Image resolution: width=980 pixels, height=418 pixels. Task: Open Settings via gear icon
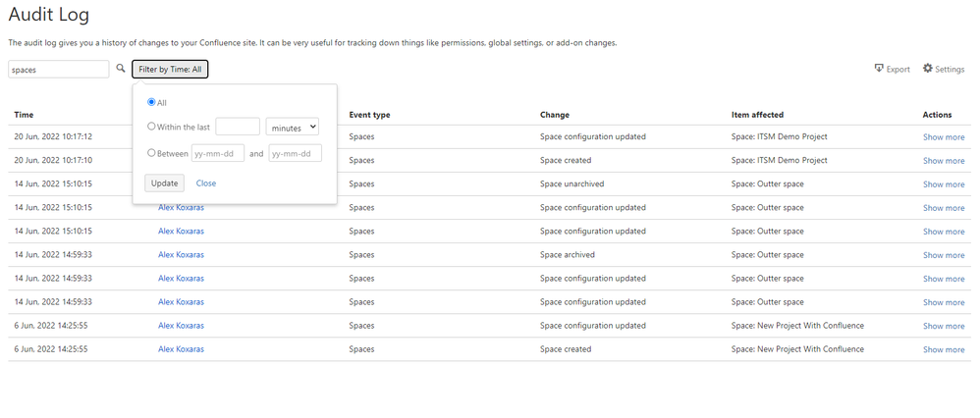pyautogui.click(x=928, y=69)
